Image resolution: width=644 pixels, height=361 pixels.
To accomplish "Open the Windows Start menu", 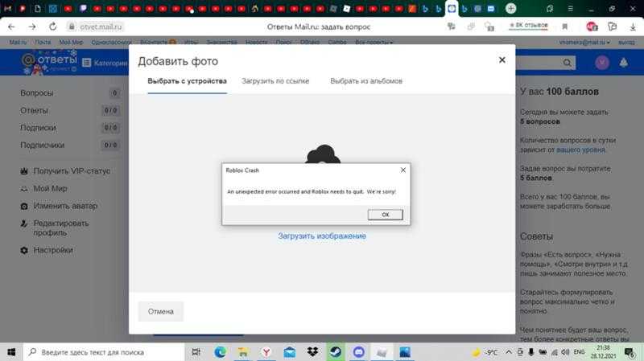I will [x=11, y=352].
